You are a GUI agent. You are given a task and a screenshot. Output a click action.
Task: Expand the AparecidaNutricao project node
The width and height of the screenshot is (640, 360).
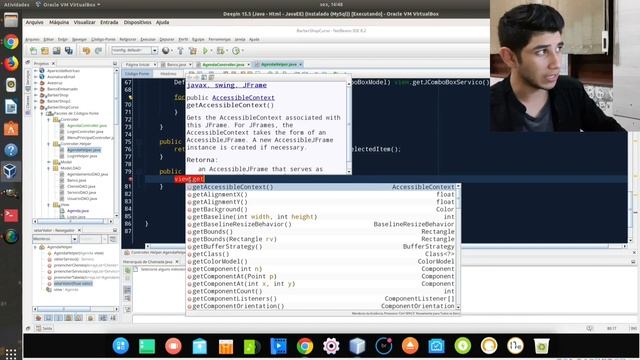tap(36, 71)
